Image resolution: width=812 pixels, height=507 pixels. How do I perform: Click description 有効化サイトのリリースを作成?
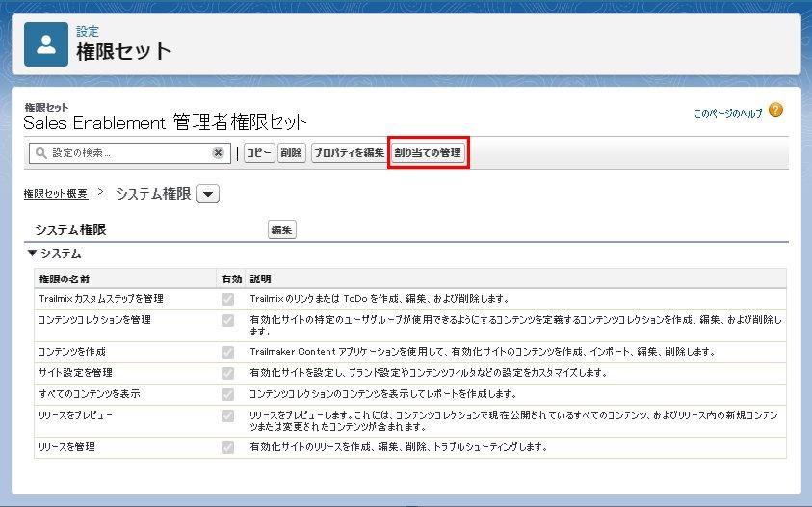(399, 447)
